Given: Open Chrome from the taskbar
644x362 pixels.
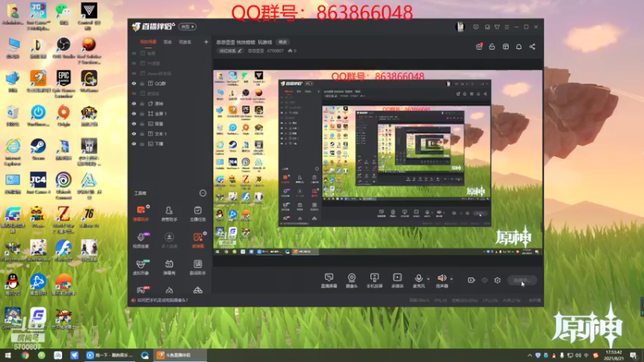Looking at the screenshot, I should [25, 355].
